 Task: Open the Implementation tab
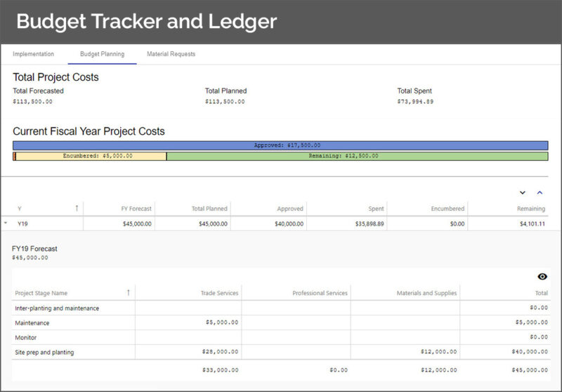click(33, 54)
